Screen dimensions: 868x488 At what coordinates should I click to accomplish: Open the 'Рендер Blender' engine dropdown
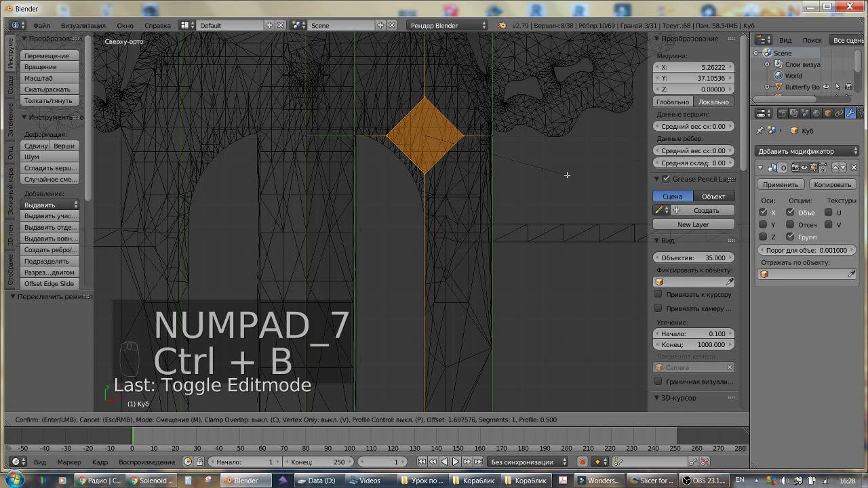[x=448, y=25]
